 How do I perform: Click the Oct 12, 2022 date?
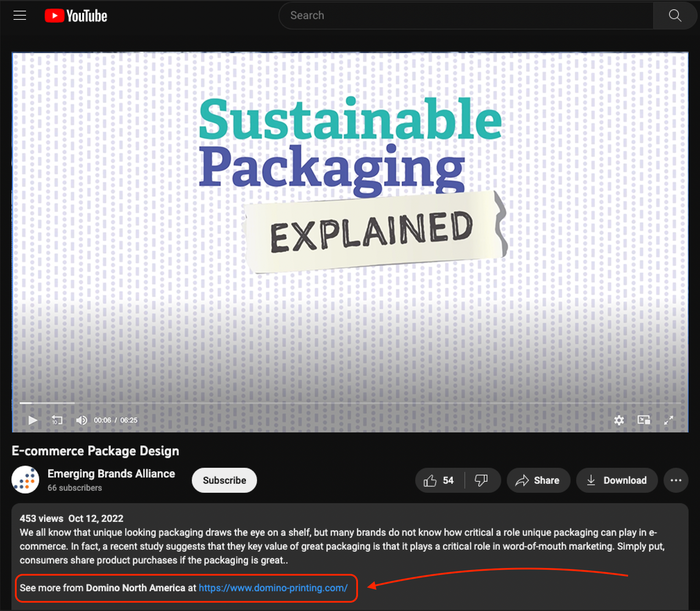pos(96,518)
